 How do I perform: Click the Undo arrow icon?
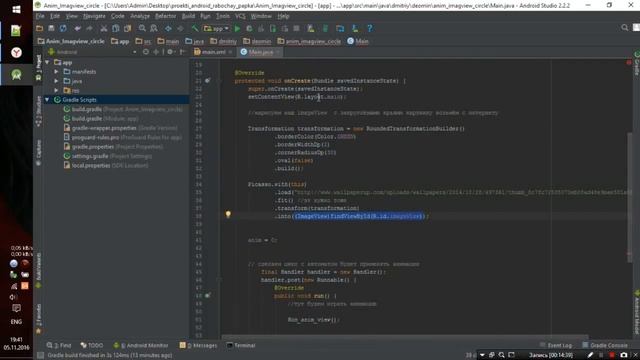pyautogui.click(x=78, y=29)
